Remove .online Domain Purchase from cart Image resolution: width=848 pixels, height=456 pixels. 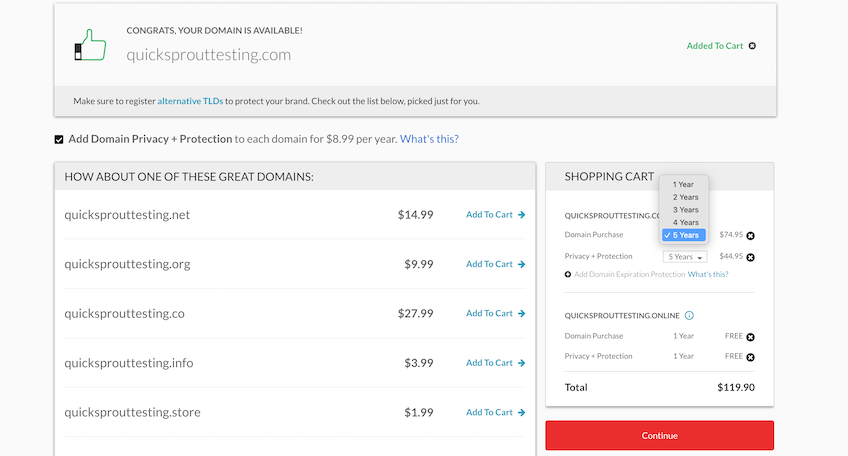[x=750, y=337]
